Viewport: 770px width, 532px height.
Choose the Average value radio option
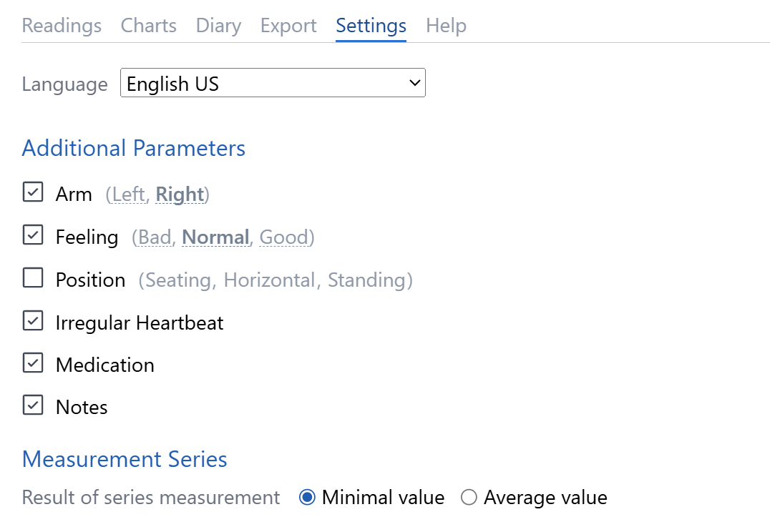click(x=469, y=498)
